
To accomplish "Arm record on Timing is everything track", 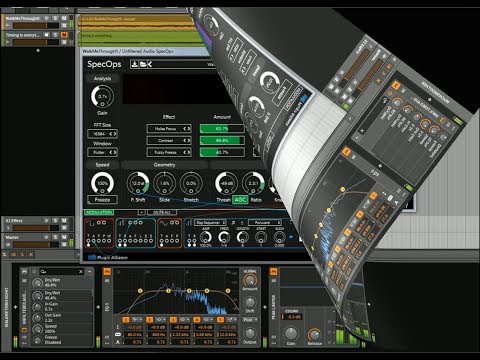I will click(x=47, y=35).
